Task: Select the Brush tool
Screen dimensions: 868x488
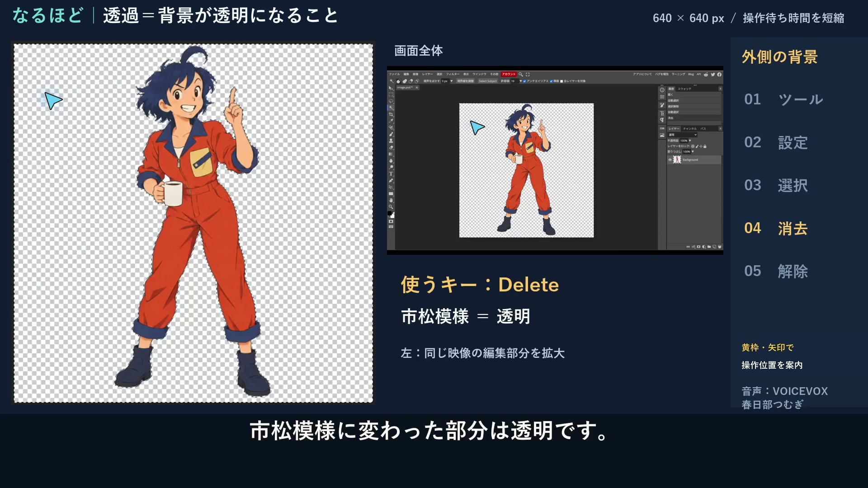Action: tap(391, 134)
